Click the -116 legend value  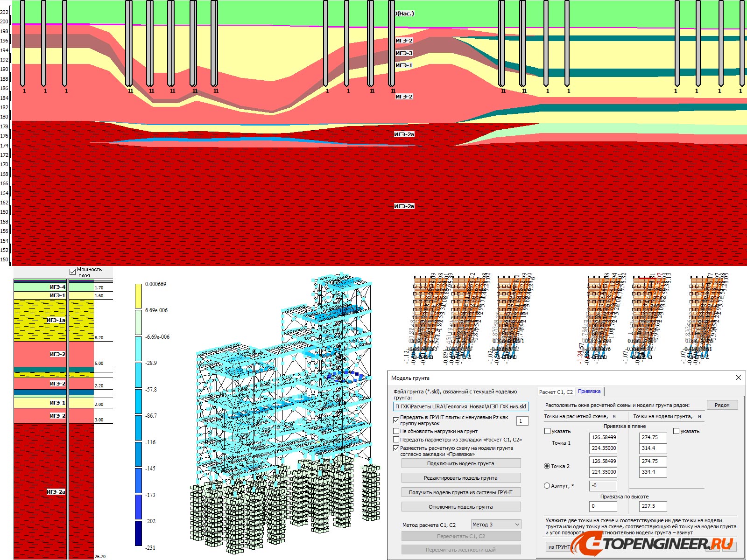coord(150,442)
